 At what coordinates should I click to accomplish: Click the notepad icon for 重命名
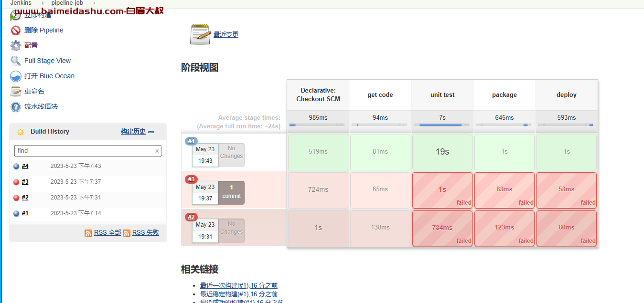[x=16, y=92]
